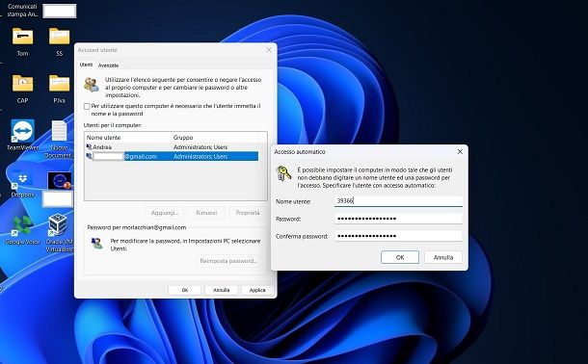This screenshot has width=588, height=364.
Task: Focus the Nome utente input field
Action: [398, 201]
